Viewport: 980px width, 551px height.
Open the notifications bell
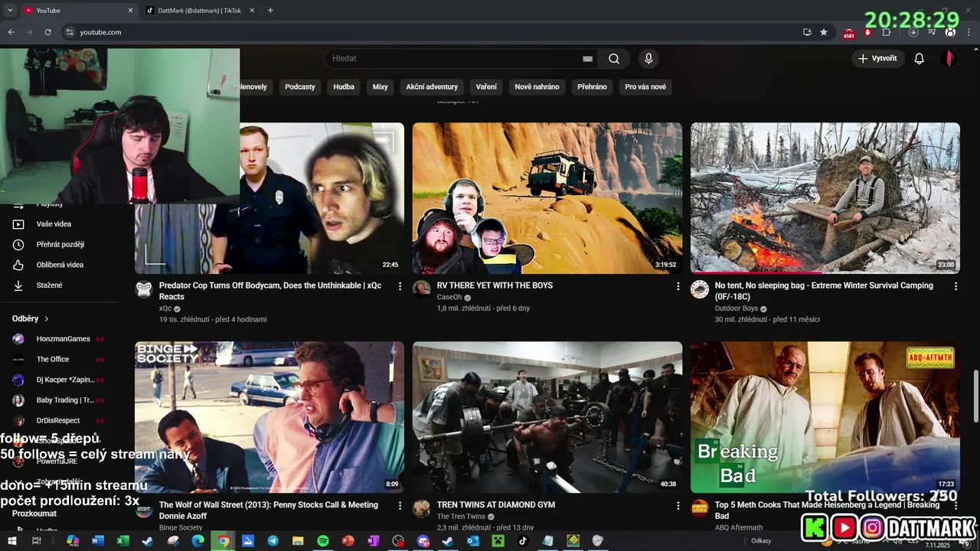(920, 58)
